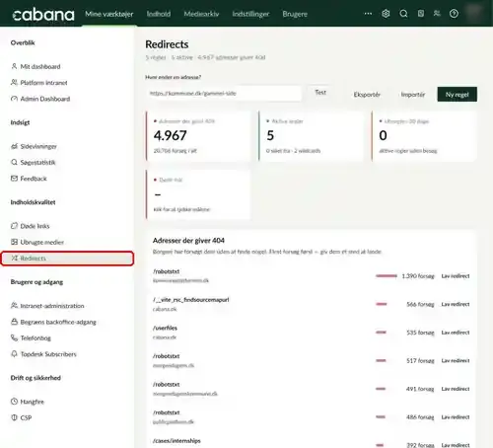493x448 pixels.
Task: Open the Indhold tab
Action: tap(159, 14)
